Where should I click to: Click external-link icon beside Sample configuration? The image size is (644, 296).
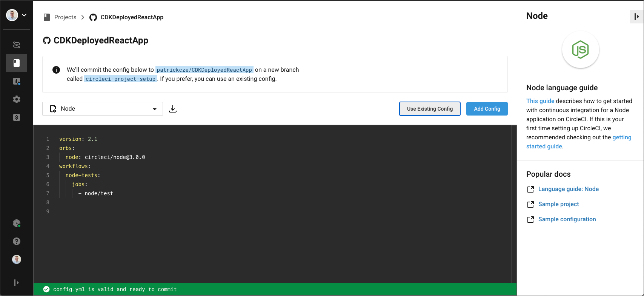[x=530, y=219]
